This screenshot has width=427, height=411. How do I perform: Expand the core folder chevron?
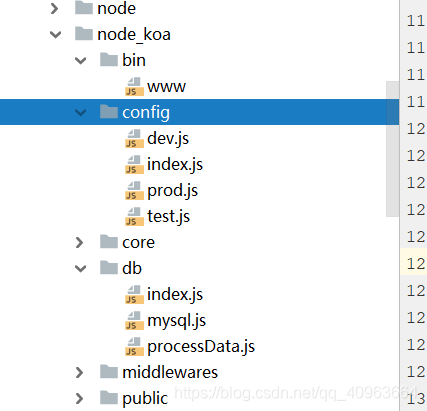80,242
